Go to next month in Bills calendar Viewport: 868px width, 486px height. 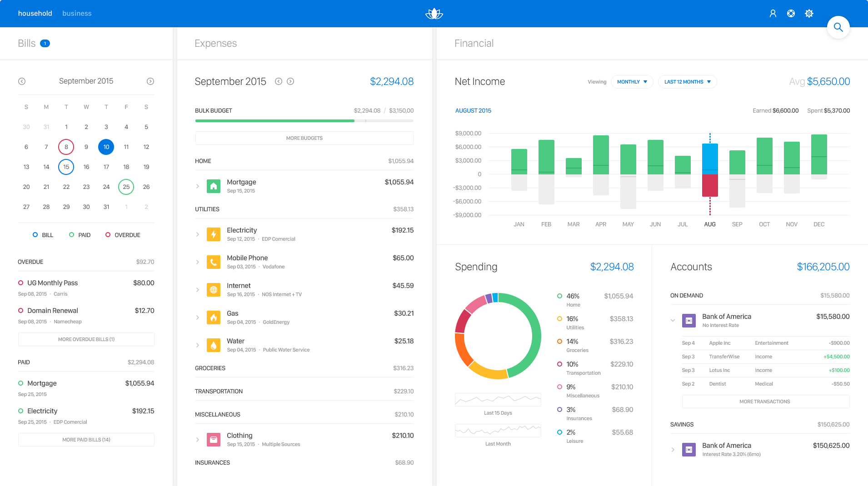150,81
